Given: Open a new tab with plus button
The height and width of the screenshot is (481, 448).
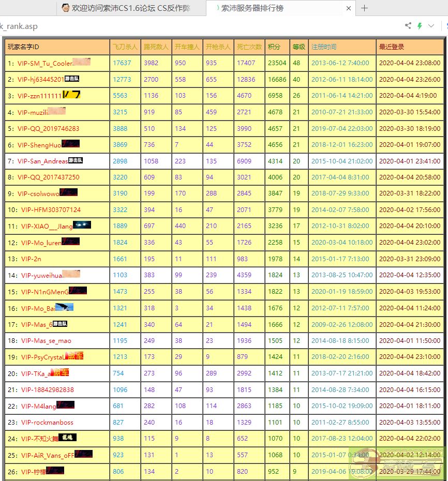Looking at the screenshot, I should 364,8.
